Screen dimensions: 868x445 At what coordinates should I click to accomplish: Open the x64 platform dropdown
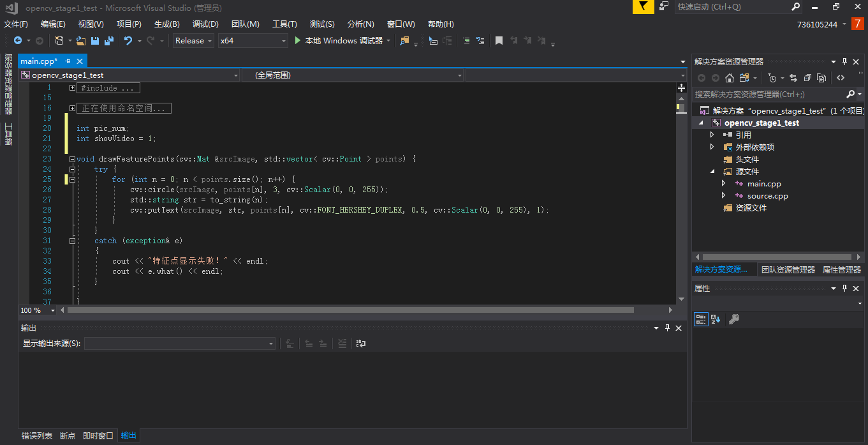coord(253,41)
